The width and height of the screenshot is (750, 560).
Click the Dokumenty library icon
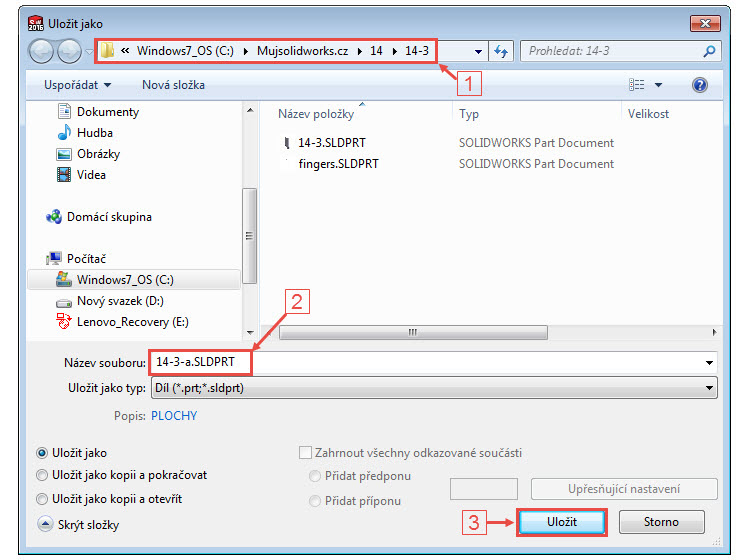(64, 111)
